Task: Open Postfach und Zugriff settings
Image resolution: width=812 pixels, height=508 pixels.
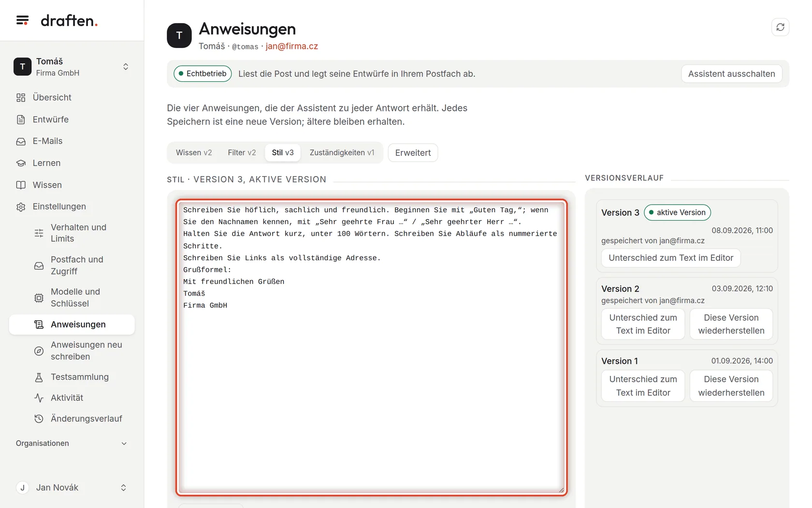Action: click(x=72, y=265)
